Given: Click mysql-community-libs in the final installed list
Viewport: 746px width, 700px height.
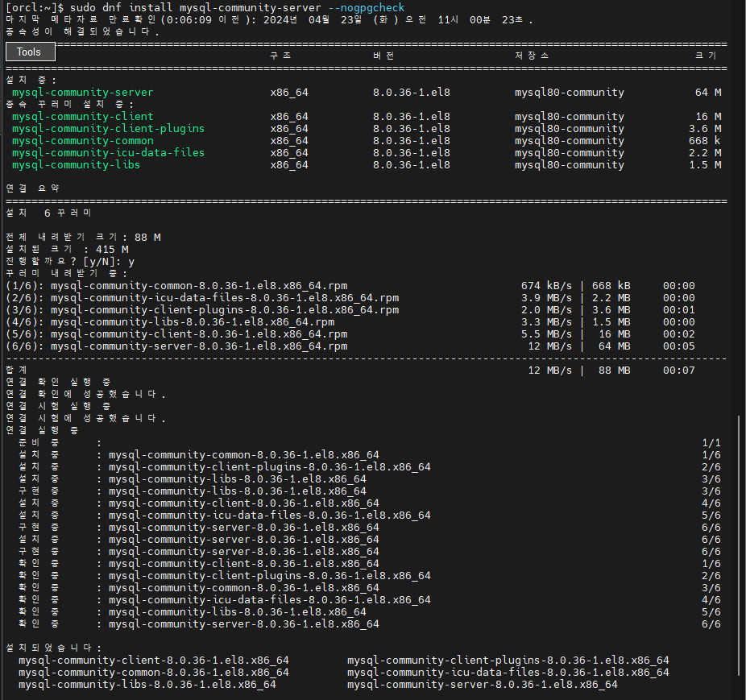Looking at the screenshot, I should tap(147, 685).
